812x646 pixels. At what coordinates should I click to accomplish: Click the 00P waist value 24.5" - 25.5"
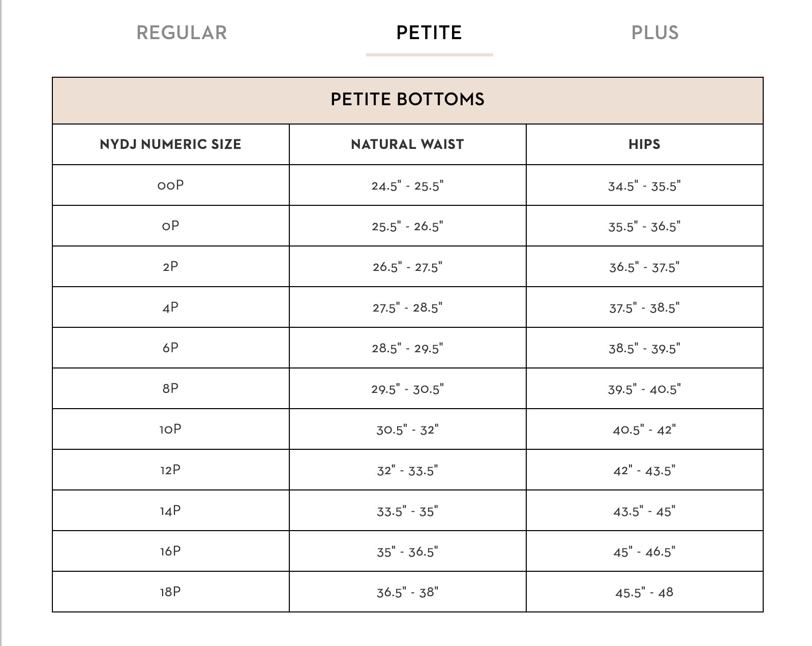click(x=407, y=186)
